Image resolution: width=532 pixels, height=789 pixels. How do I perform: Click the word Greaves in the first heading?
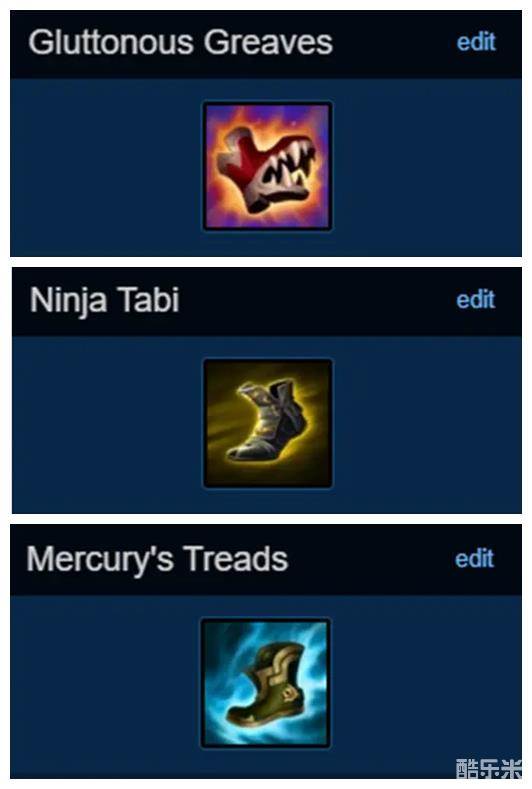pyautogui.click(x=268, y=42)
